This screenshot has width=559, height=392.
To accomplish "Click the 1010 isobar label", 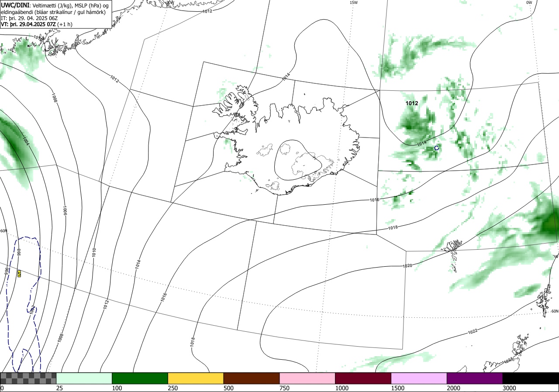I will click(93, 252).
